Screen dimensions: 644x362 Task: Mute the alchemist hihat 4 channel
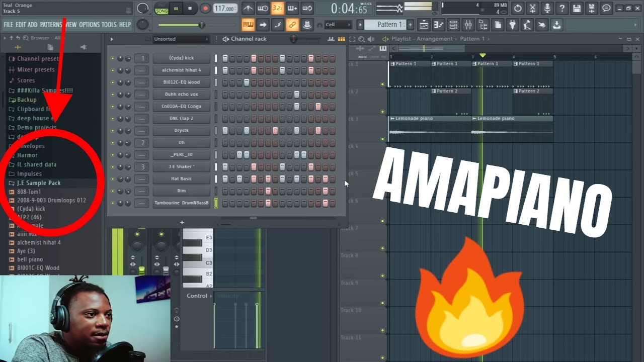(x=113, y=70)
